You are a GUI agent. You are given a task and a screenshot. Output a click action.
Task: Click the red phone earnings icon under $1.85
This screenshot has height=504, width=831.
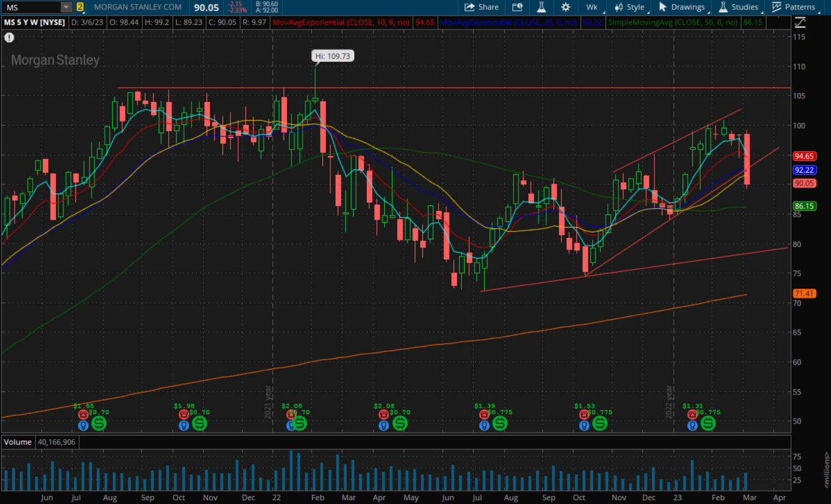[x=83, y=415]
